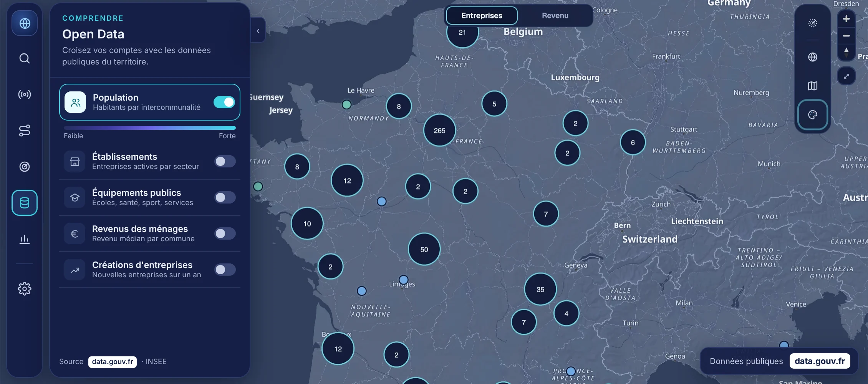Screen dimensions: 868x384
Task: Turn on Revenus des ménages toggle
Action: (x=225, y=233)
